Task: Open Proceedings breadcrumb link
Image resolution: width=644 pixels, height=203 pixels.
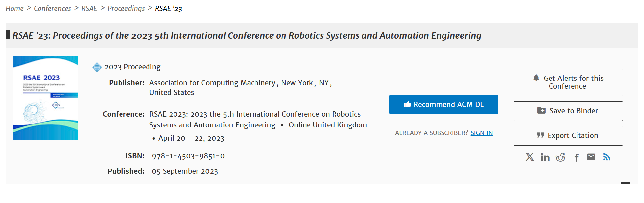Action: 126,9
